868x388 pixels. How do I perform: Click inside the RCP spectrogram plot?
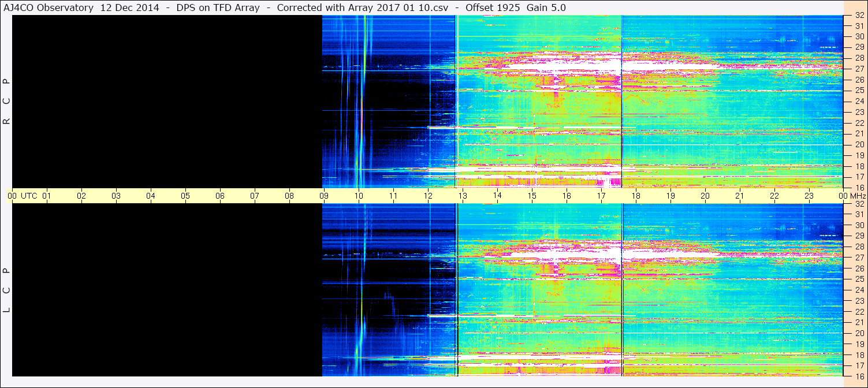pos(427,101)
